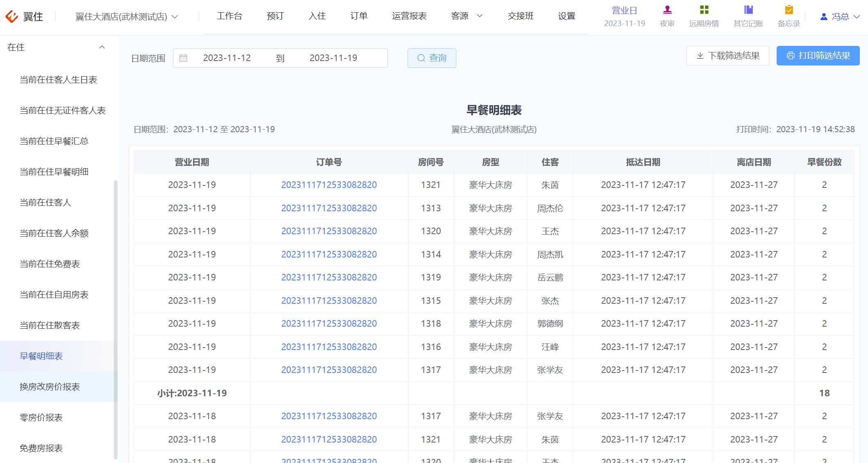Click the 小计:2023-11-19 subtotal row label
The width and height of the screenshot is (868, 463).
(x=192, y=393)
